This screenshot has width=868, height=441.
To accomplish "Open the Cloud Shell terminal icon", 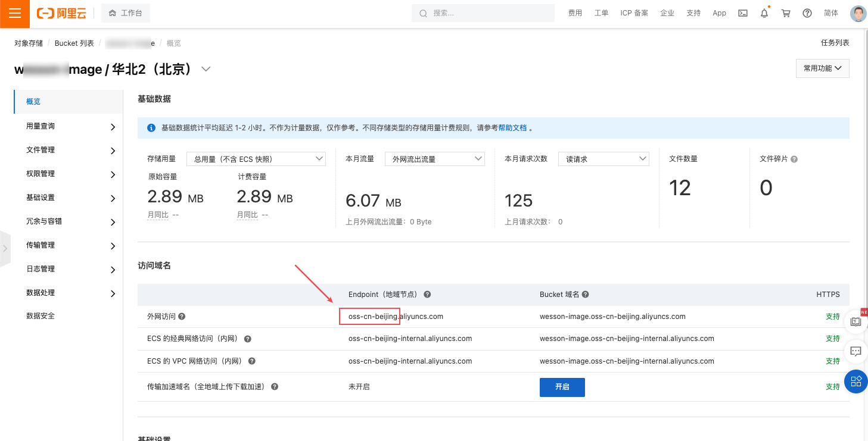I will pyautogui.click(x=743, y=13).
